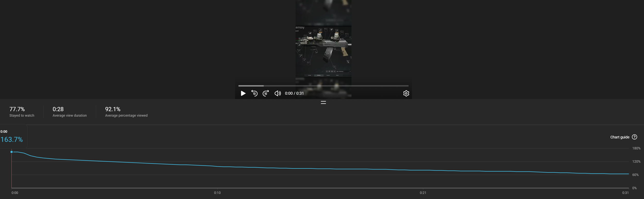This screenshot has width=644, height=199.
Task: Open video player settings gear
Action: click(x=406, y=93)
